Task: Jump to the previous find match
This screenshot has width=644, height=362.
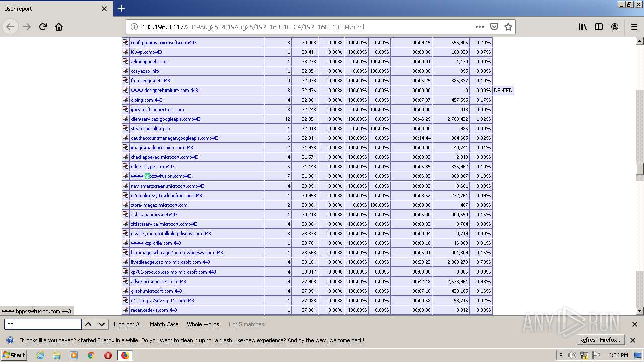Action: pos(88,324)
